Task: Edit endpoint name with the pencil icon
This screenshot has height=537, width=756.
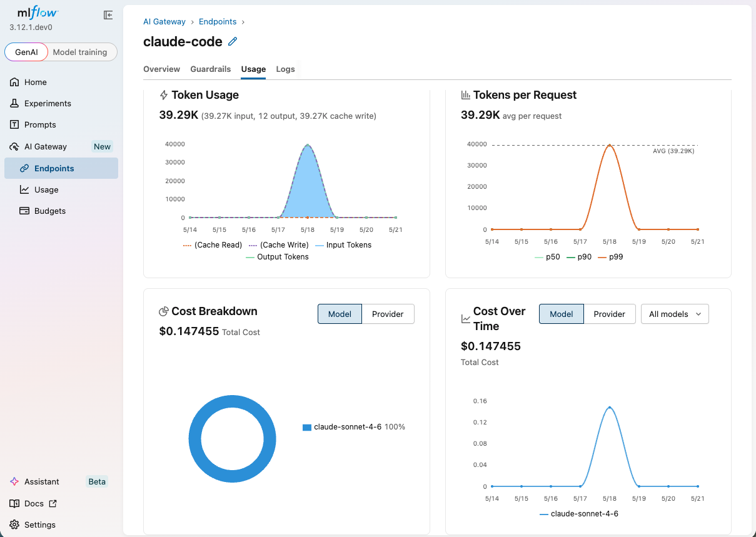Action: tap(233, 41)
